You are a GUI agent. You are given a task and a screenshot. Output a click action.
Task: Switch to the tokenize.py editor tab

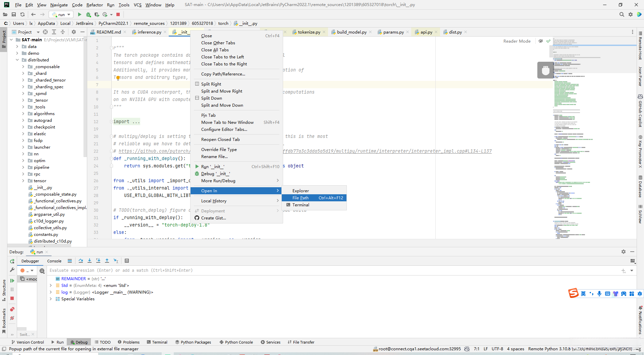309,32
